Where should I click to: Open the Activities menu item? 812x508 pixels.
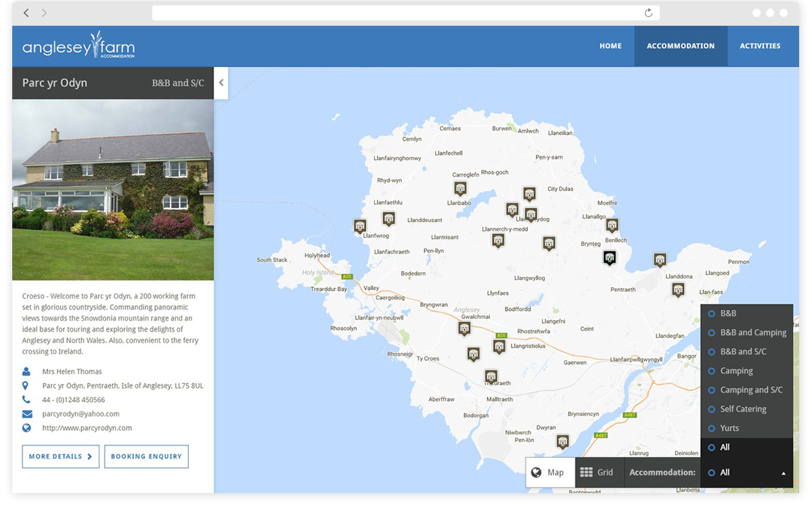click(760, 46)
